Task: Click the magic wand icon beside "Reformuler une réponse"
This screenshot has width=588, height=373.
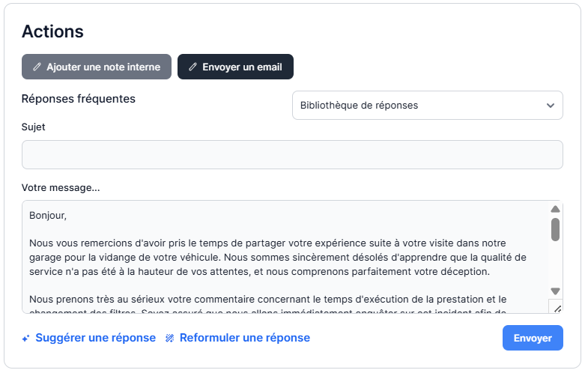Action: [170, 339]
